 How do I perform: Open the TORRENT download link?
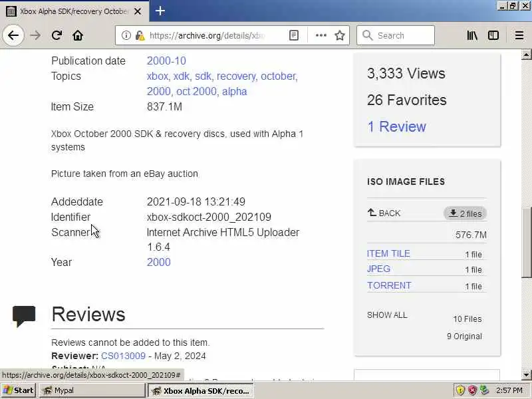[389, 285]
